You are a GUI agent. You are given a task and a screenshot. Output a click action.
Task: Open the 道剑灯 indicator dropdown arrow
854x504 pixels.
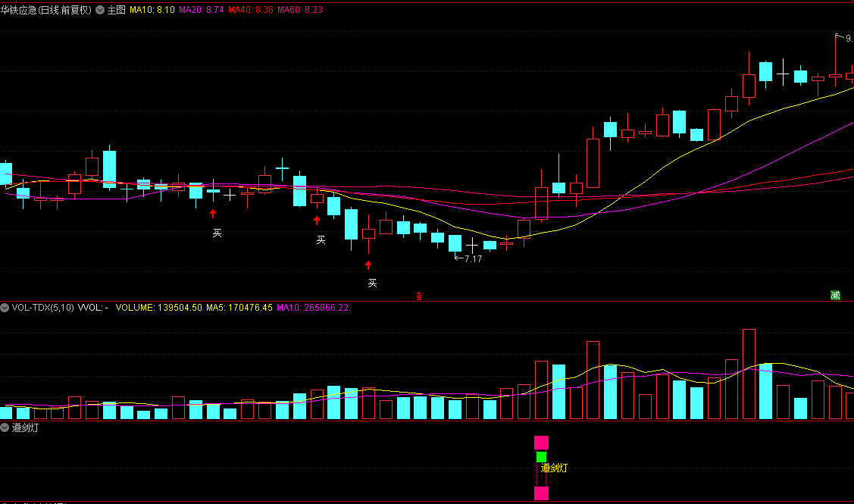click(x=5, y=427)
